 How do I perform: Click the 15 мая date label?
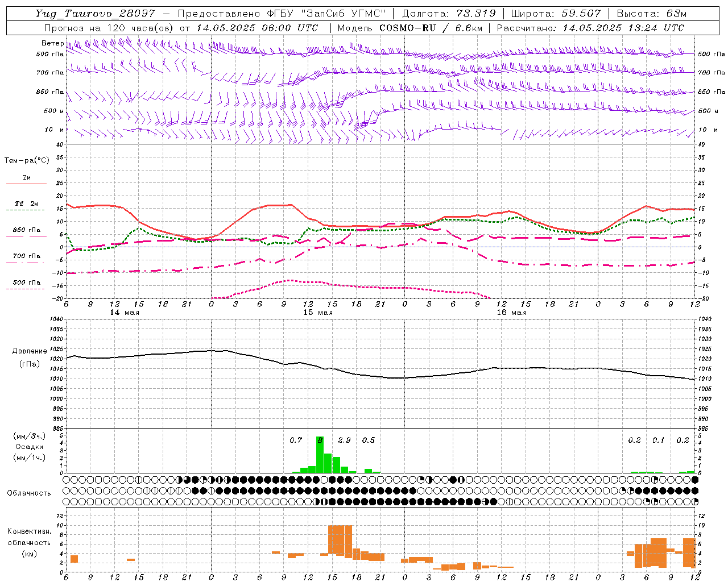[318, 313]
